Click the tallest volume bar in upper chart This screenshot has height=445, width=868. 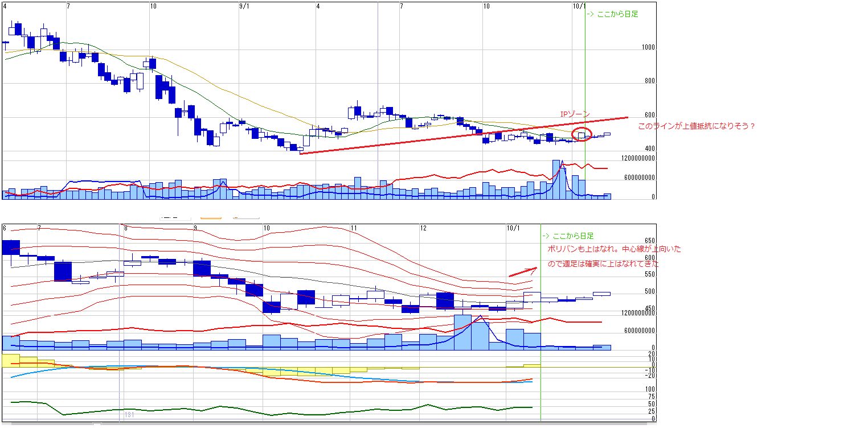(x=556, y=179)
